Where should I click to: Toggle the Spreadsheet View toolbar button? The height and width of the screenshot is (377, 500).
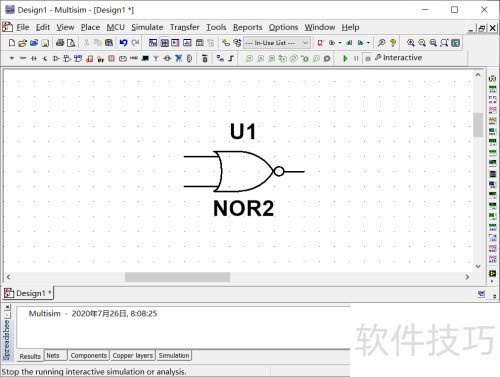point(164,43)
